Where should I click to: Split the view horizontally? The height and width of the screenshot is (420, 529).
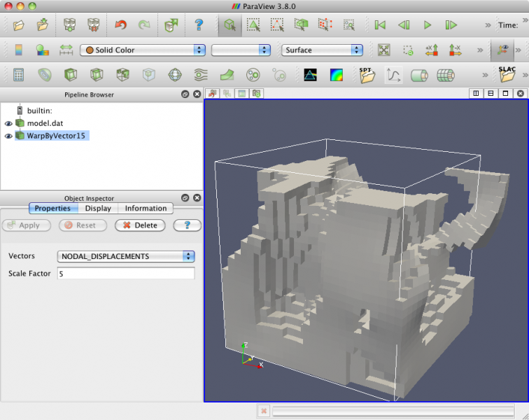[x=476, y=93]
